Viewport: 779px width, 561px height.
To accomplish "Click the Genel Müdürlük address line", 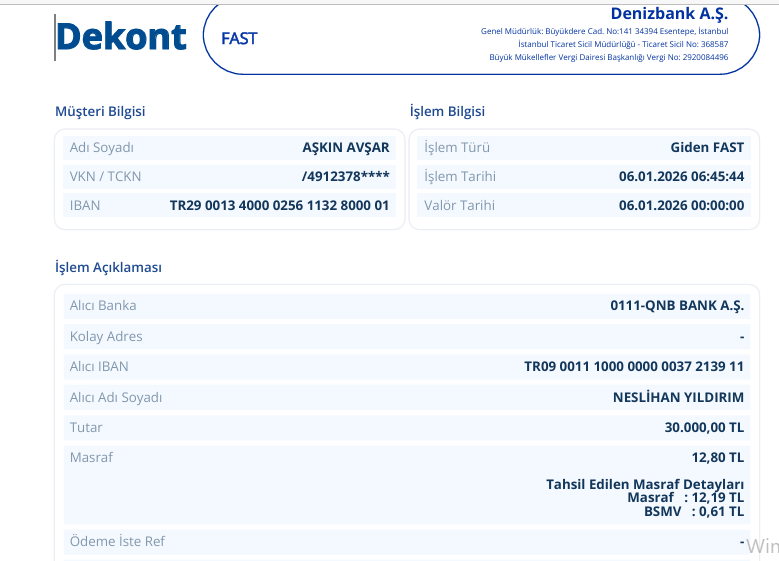I will 604,31.
